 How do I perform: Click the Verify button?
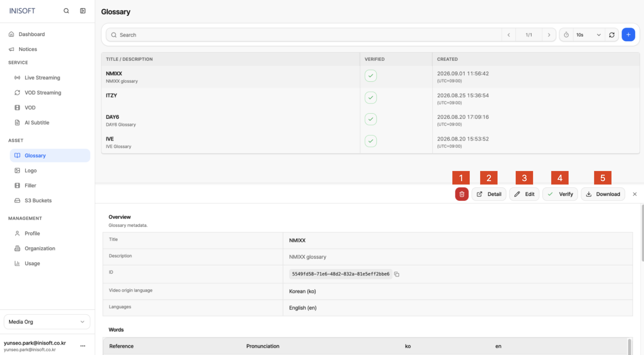(x=560, y=194)
